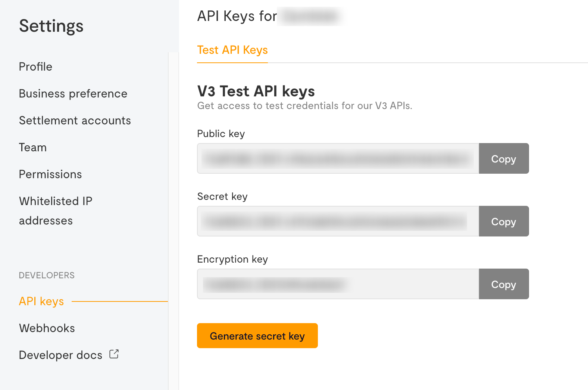
Task: Copy the Public key
Action: (504, 158)
